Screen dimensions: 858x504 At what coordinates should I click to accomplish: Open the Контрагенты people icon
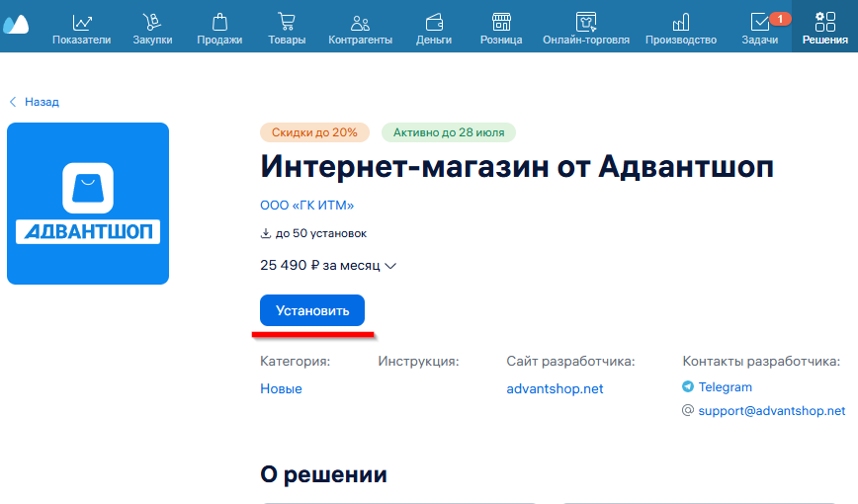[360, 23]
